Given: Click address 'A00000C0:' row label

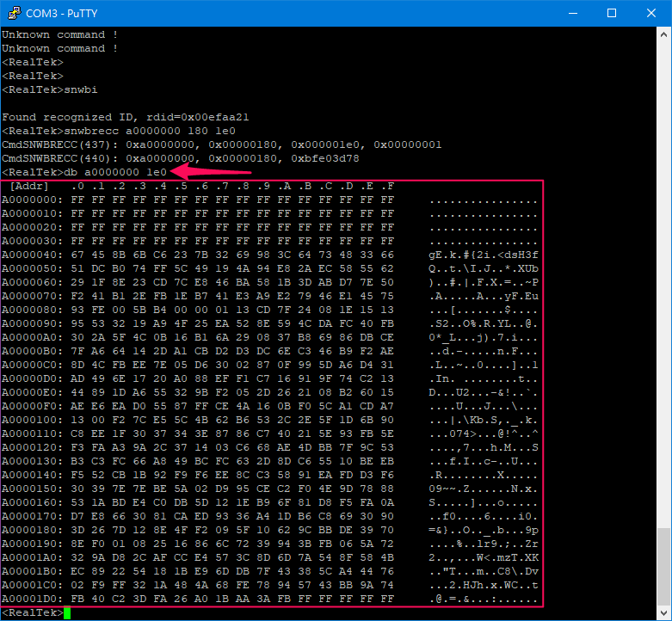Looking at the screenshot, I should click(32, 365).
